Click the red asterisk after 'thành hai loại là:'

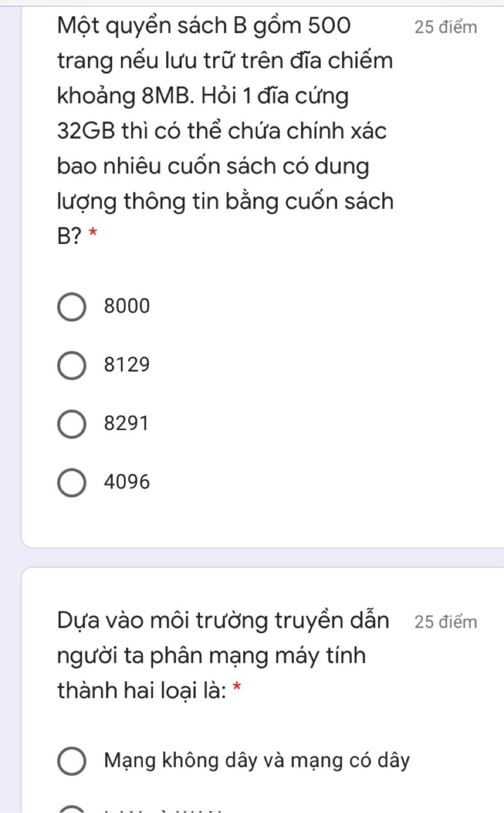237,687
